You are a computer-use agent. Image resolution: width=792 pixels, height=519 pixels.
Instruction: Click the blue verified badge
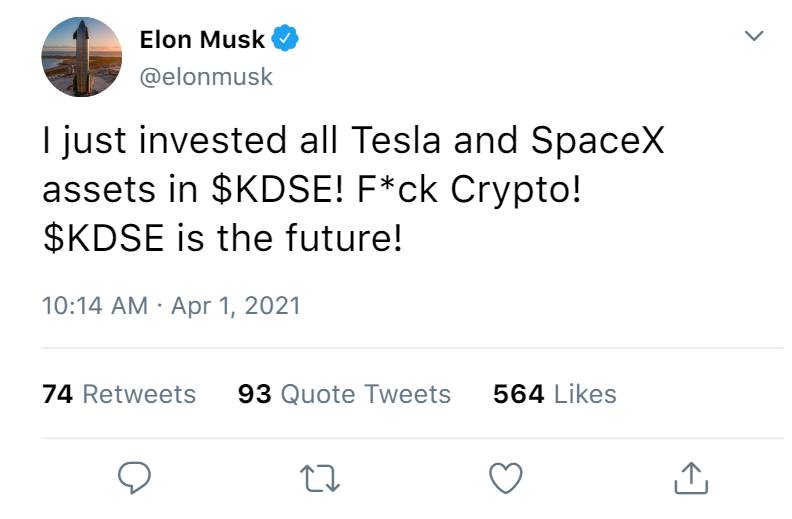[286, 40]
